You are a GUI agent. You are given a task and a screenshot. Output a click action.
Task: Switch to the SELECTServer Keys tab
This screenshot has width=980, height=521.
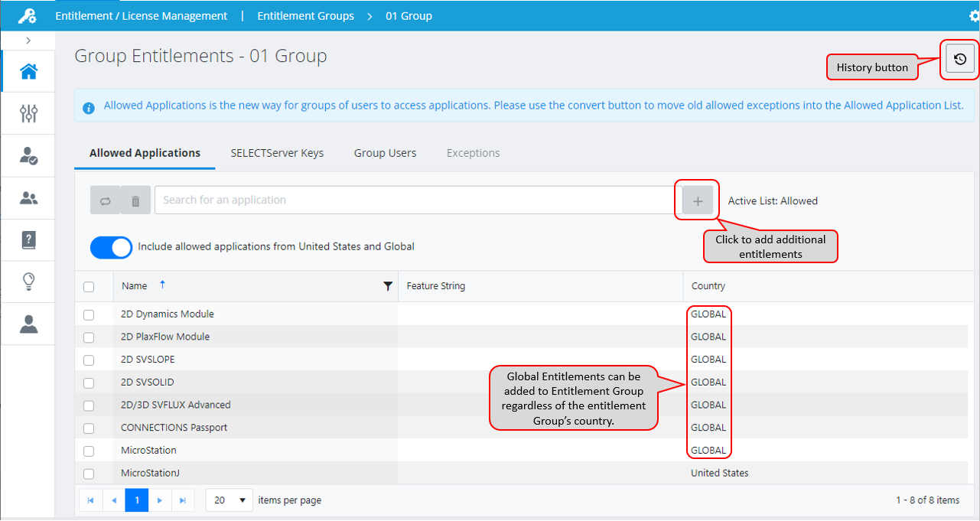(277, 153)
